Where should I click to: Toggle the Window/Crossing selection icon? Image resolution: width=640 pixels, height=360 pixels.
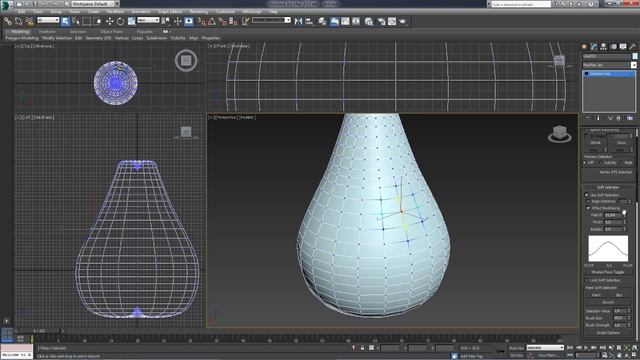tap(98, 21)
